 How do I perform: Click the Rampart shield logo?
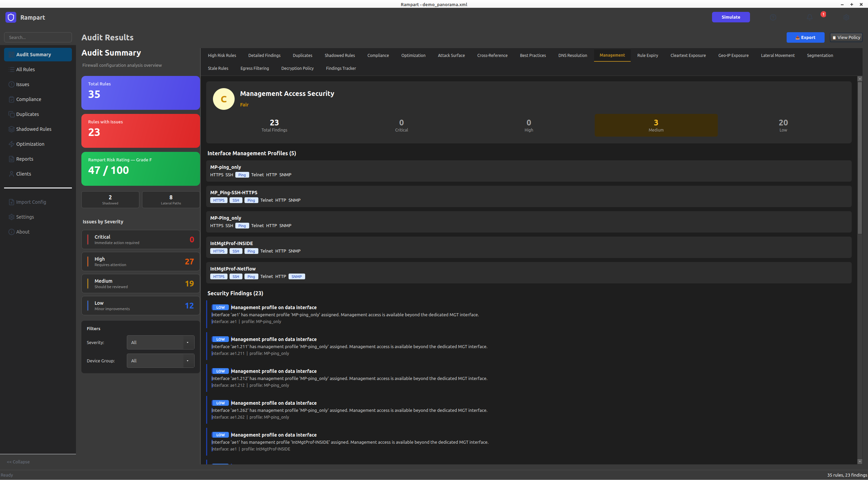11,17
